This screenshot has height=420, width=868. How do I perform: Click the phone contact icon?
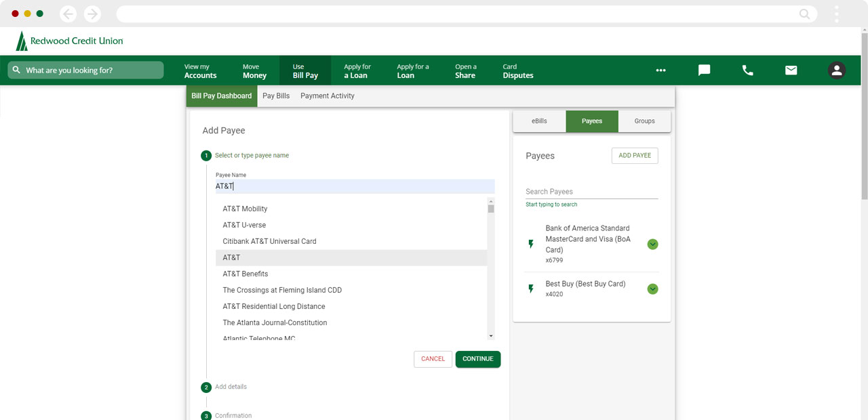pyautogui.click(x=747, y=70)
